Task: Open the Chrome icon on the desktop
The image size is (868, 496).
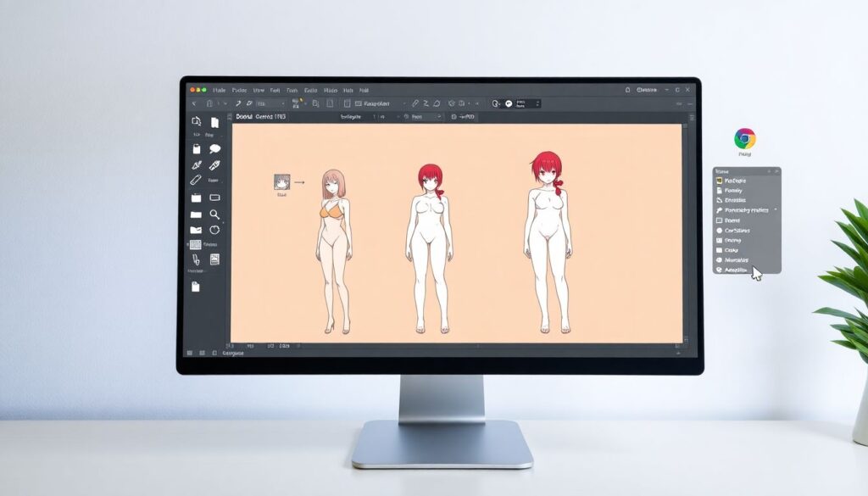Action: point(745,139)
